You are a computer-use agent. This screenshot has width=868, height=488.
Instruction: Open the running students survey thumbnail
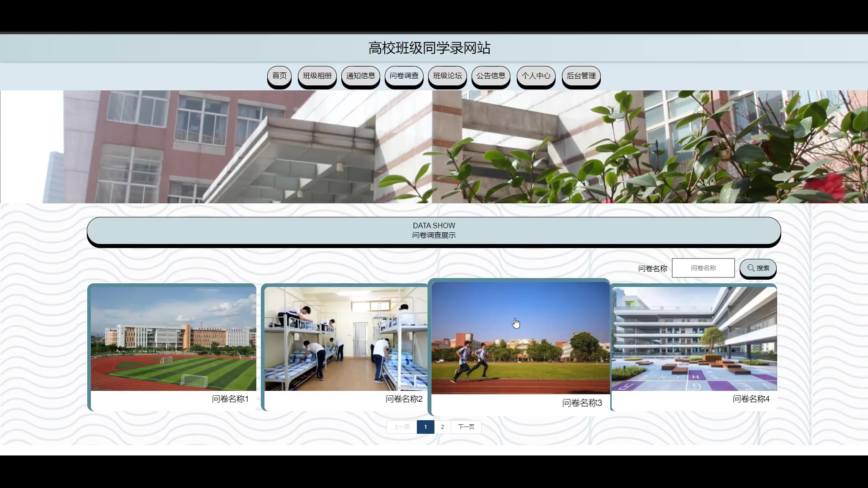pyautogui.click(x=521, y=338)
